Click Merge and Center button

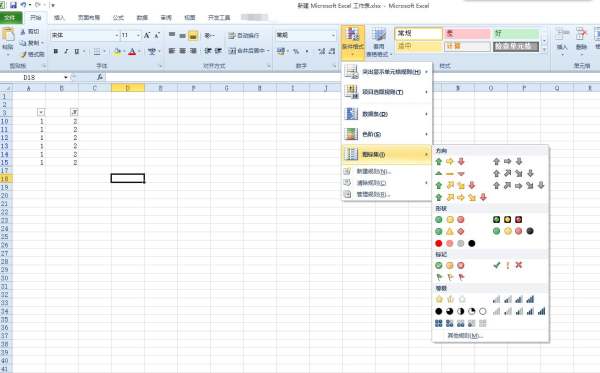point(246,51)
